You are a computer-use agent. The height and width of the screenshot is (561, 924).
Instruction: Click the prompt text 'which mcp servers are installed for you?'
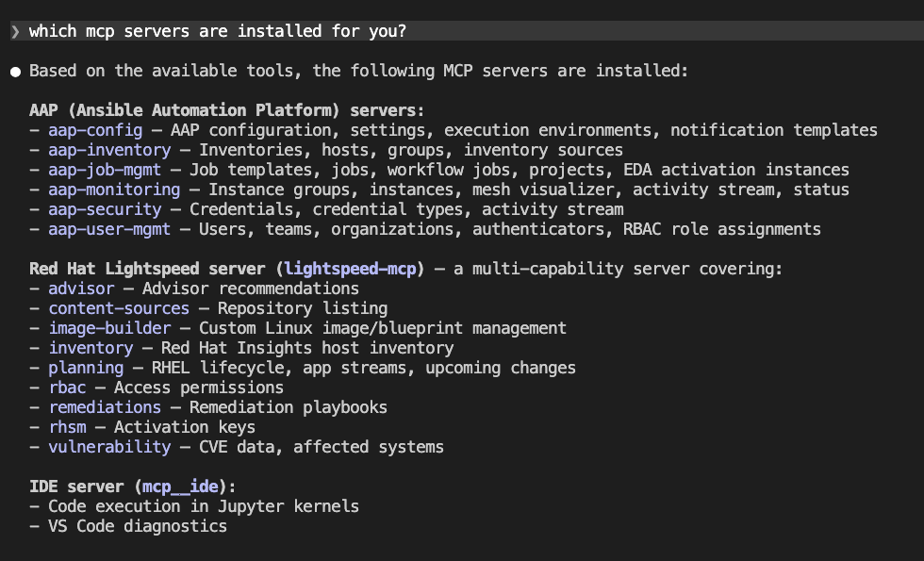(x=218, y=31)
